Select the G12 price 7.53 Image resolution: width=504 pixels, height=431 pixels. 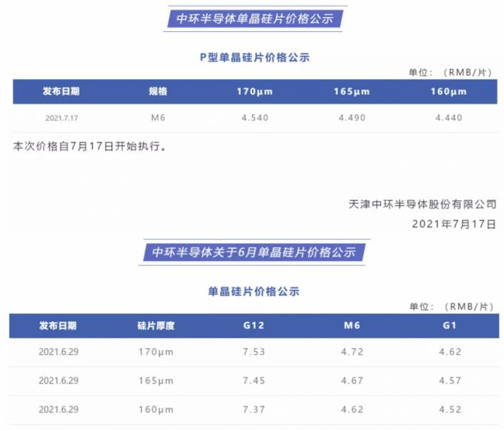click(254, 352)
